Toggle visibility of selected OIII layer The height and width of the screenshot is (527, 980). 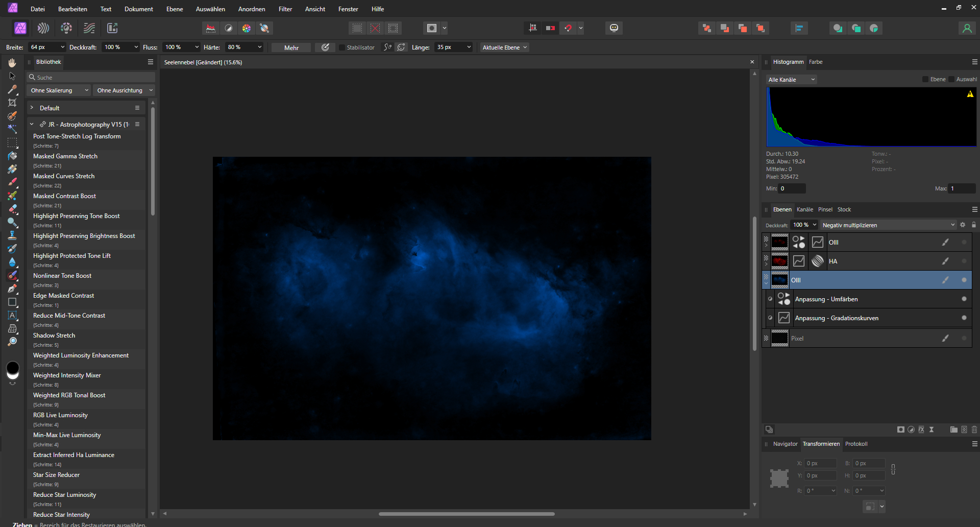[964, 280]
